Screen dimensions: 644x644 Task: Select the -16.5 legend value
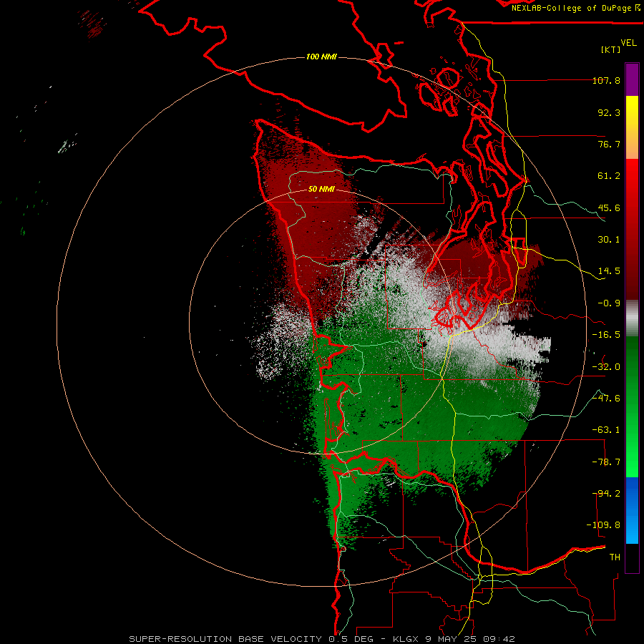606,335
